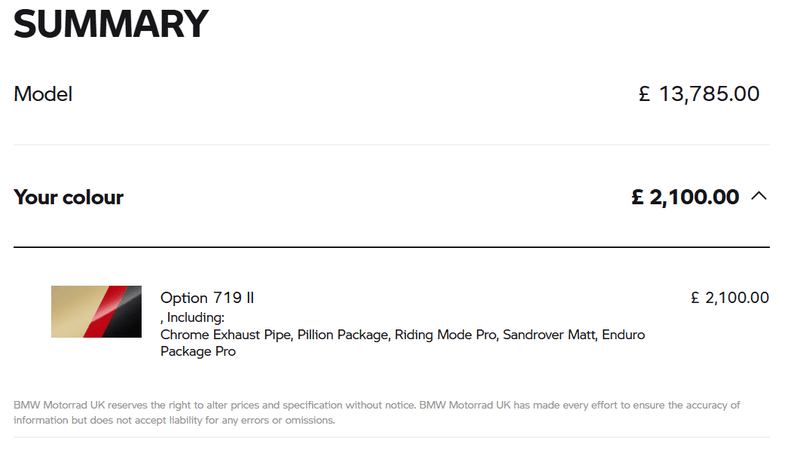The height and width of the screenshot is (450, 800).
Task: Click the Package Pro text on the last line
Action: (x=198, y=352)
